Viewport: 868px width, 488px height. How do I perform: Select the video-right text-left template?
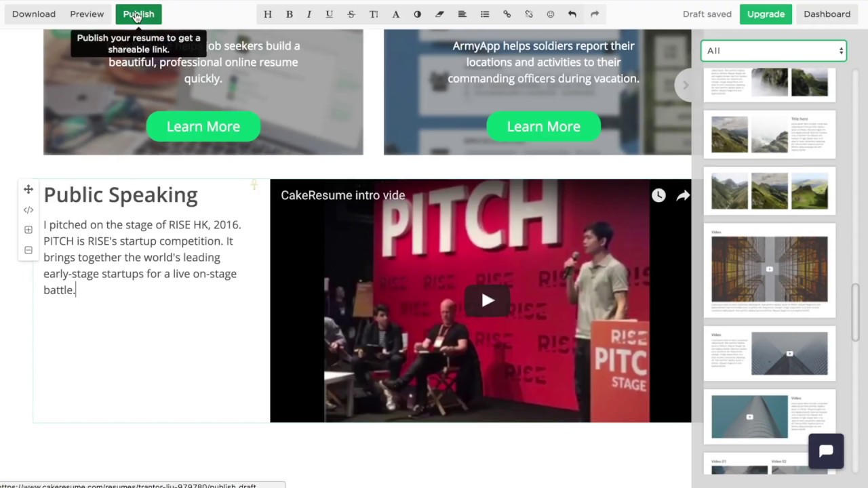point(770,353)
